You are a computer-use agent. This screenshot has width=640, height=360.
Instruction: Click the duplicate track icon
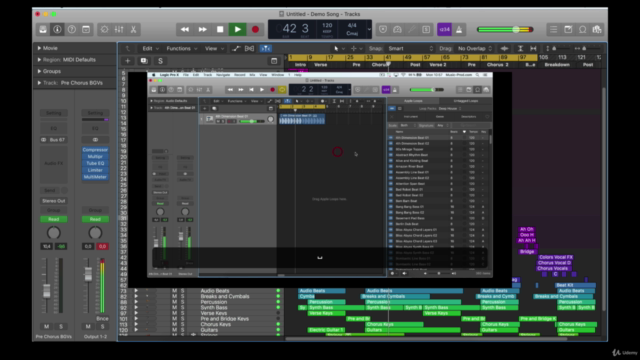(144, 61)
